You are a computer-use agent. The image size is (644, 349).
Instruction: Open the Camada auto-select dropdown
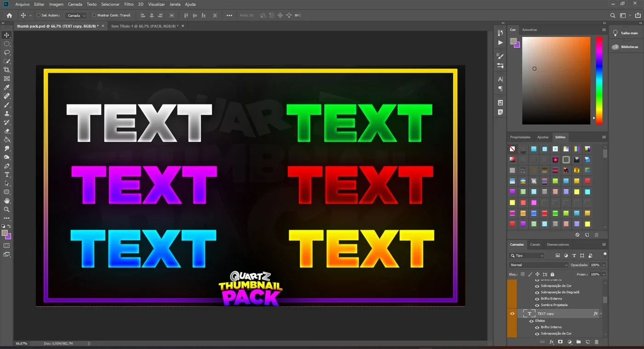click(x=76, y=15)
